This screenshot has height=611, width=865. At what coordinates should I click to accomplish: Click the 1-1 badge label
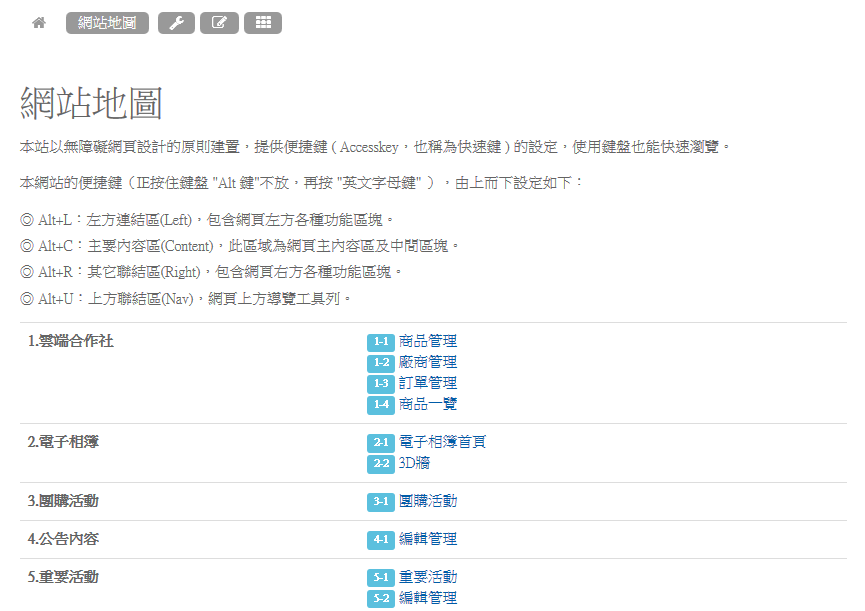point(381,342)
